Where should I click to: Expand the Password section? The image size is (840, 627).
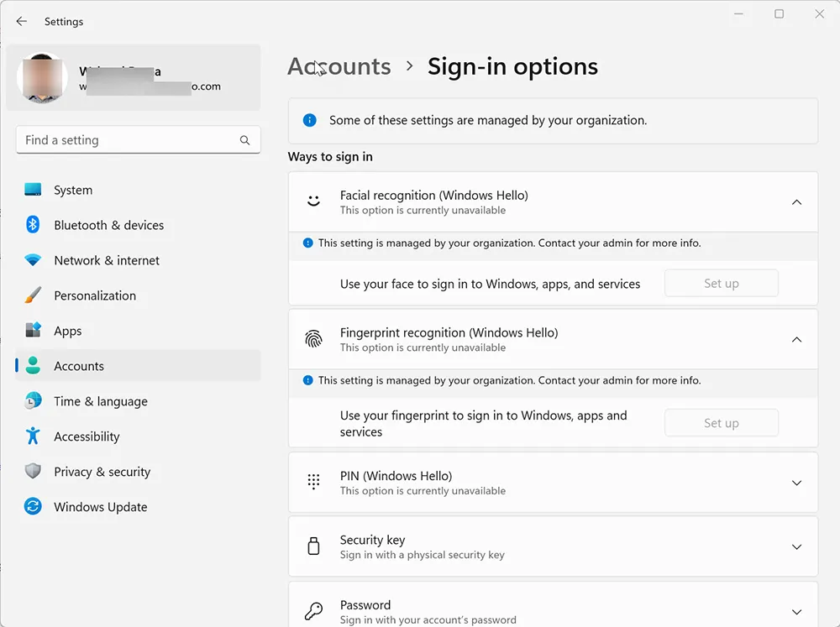click(x=796, y=610)
